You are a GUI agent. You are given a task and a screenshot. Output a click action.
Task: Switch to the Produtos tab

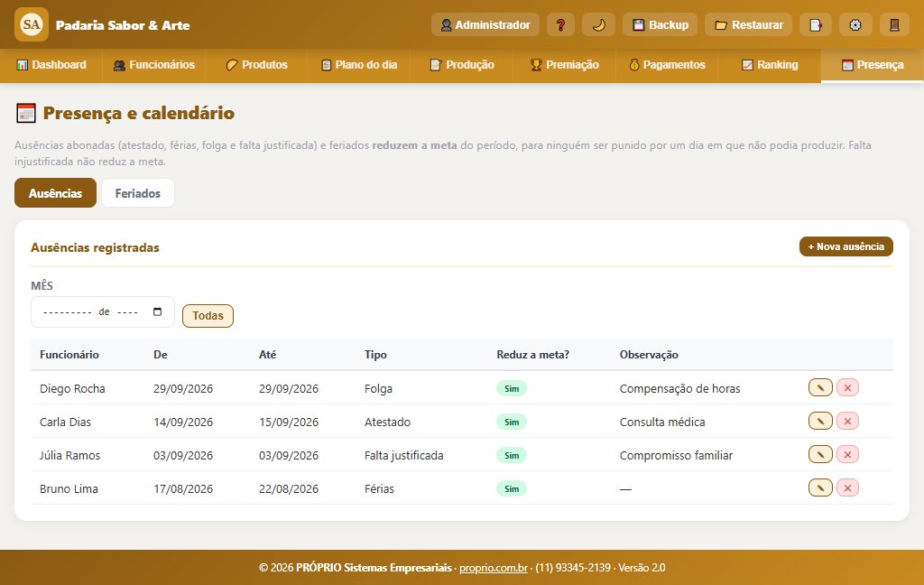(256, 65)
